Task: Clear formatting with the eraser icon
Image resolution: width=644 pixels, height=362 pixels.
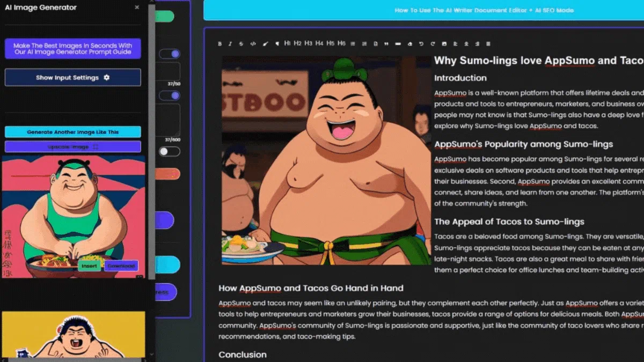Action: (x=410, y=43)
